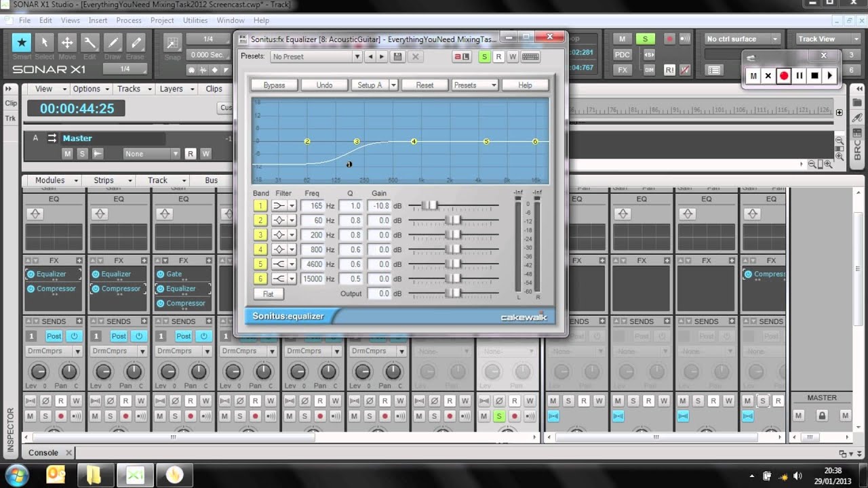
Task: Toggle EQ band 6 on/off
Action: pyautogui.click(x=260, y=279)
